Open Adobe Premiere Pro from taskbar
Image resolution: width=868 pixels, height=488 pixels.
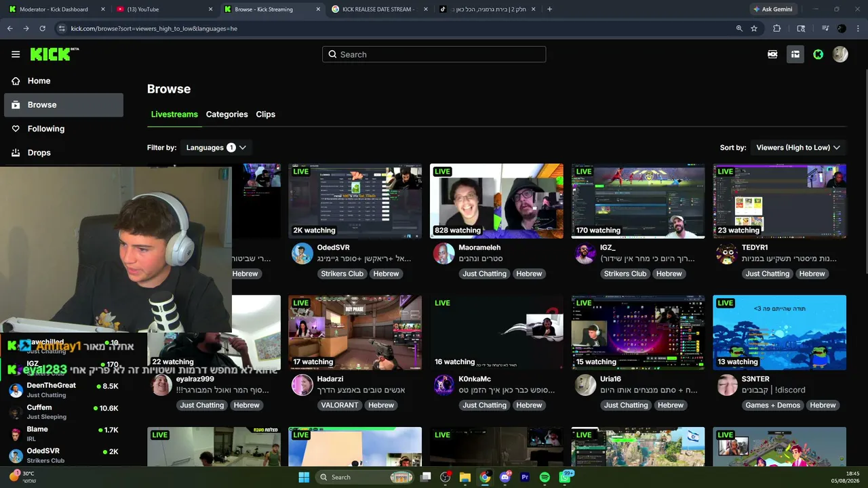point(525,477)
